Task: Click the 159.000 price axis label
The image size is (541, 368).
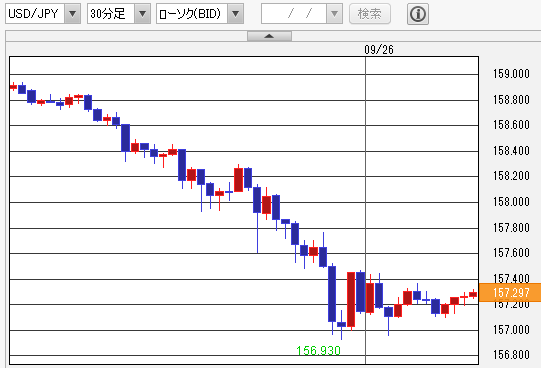Action: click(511, 74)
